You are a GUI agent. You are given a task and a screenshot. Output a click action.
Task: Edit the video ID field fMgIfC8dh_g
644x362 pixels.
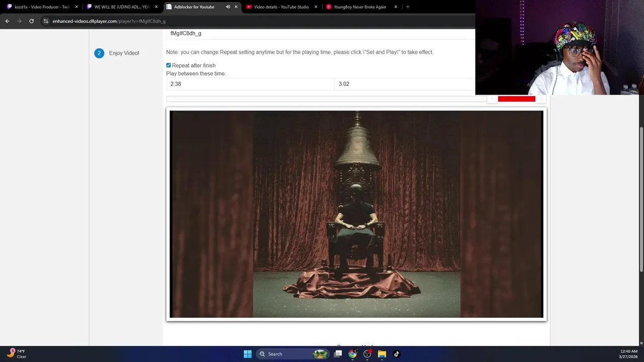(320, 34)
